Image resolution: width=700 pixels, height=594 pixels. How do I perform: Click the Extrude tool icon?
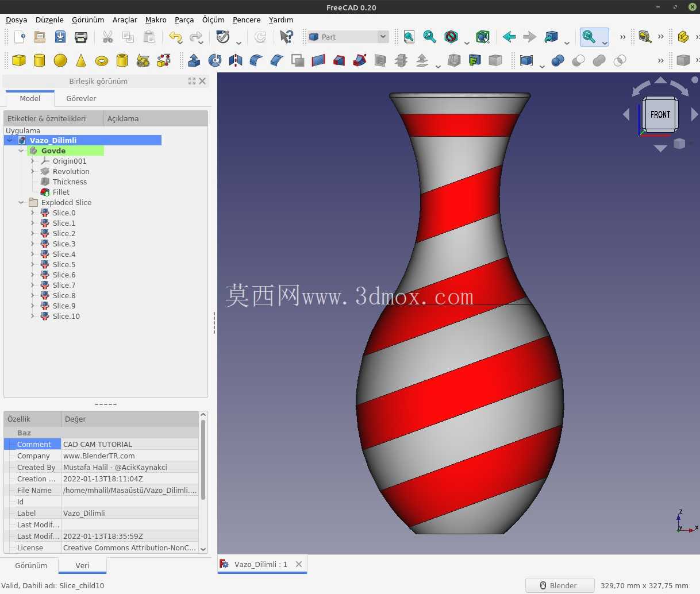click(194, 60)
